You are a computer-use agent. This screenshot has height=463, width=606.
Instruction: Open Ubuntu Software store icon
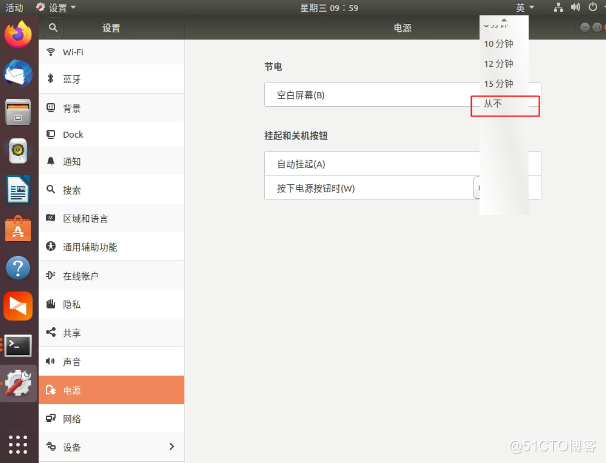18,228
